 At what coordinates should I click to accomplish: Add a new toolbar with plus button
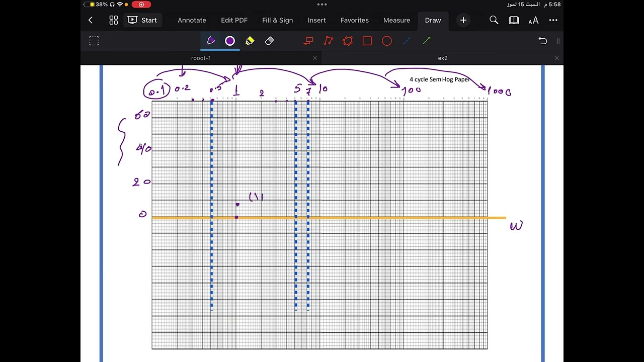point(463,20)
